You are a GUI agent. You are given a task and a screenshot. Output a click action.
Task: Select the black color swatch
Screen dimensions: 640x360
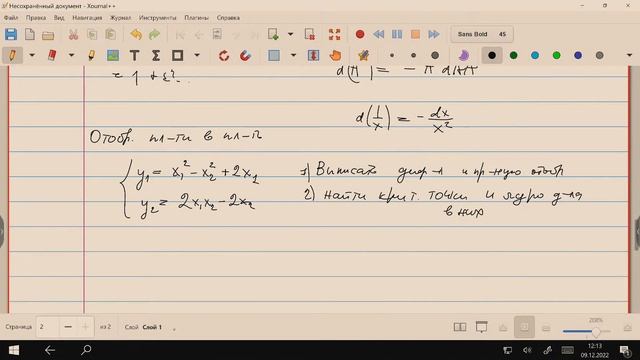[492, 56]
